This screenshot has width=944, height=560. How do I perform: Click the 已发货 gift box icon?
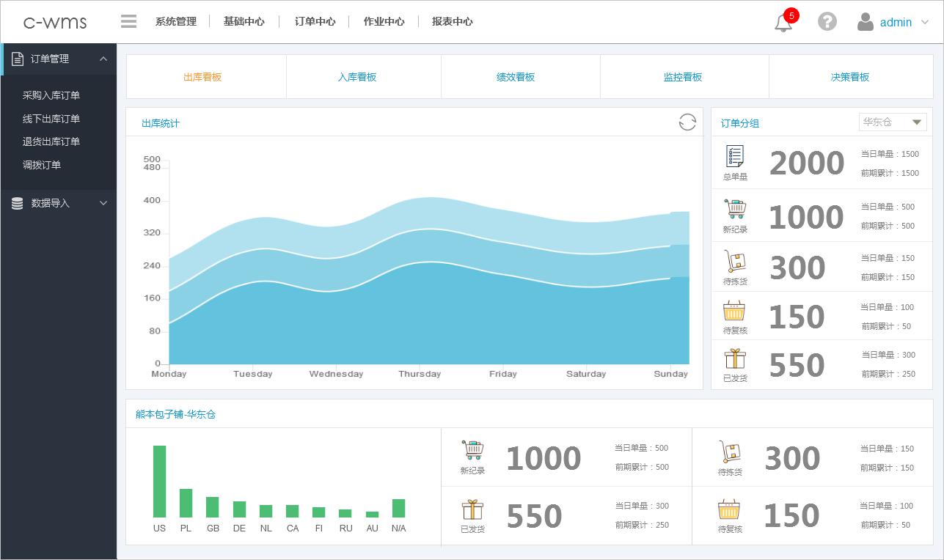[734, 359]
